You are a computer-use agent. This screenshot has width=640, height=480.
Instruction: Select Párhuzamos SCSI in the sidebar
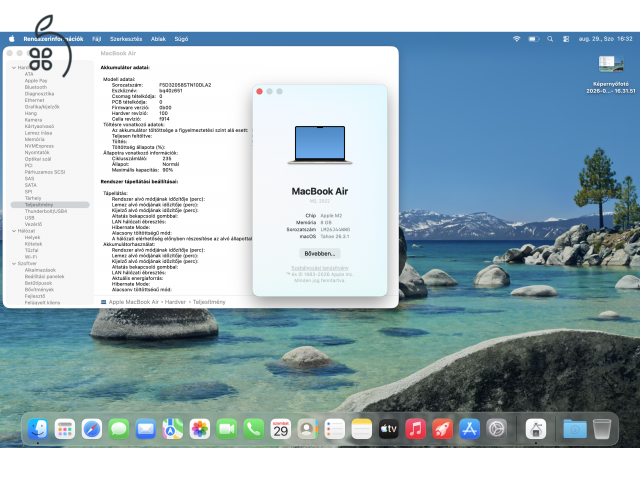click(x=44, y=172)
